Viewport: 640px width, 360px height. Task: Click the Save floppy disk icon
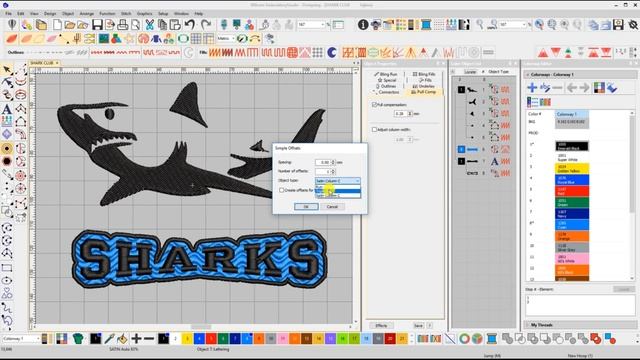tap(97, 25)
